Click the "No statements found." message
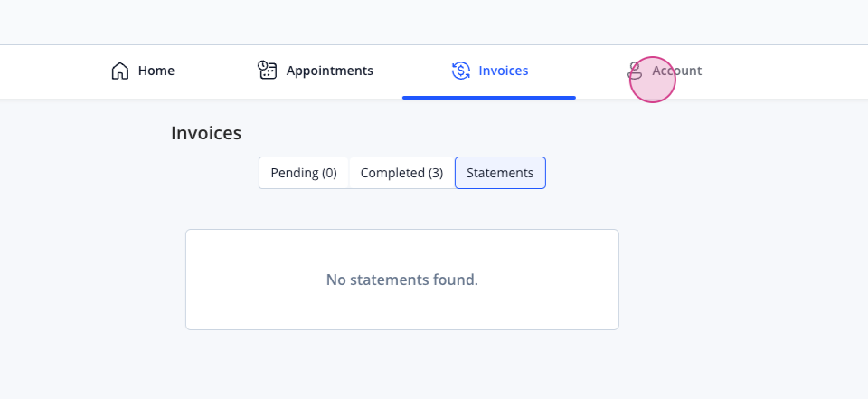Screen dimensions: 868x399 pyautogui.click(x=401, y=280)
